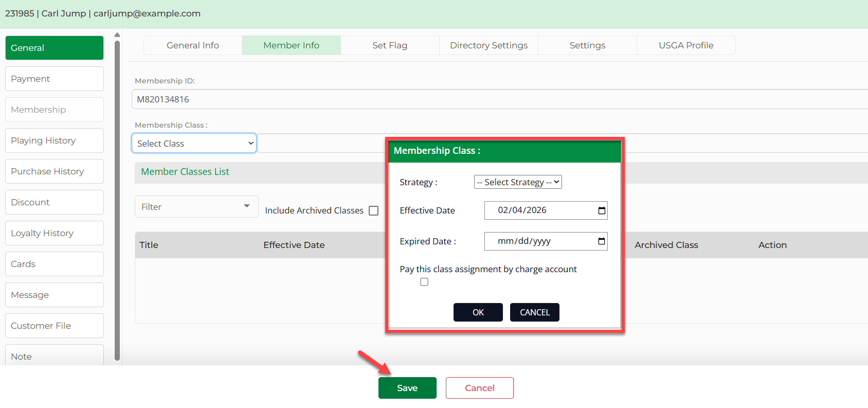The width and height of the screenshot is (868, 408).
Task: Open the Filter dropdown
Action: (196, 207)
